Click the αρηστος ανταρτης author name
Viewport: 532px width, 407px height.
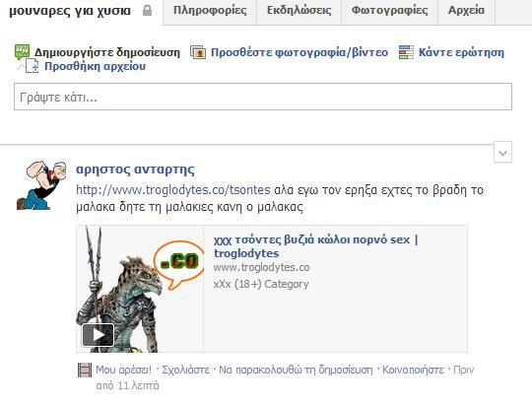point(135,170)
